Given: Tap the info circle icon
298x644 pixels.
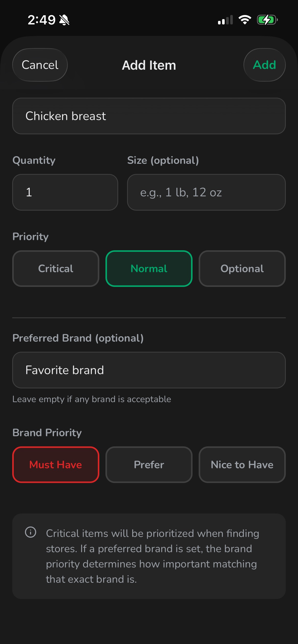Looking at the screenshot, I should click(x=31, y=532).
